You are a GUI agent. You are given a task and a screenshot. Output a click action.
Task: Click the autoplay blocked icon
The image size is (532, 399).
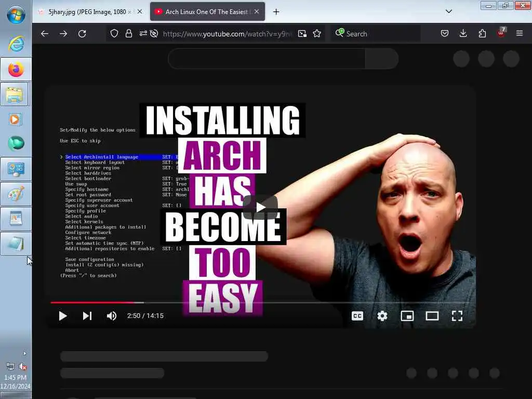coord(154,34)
